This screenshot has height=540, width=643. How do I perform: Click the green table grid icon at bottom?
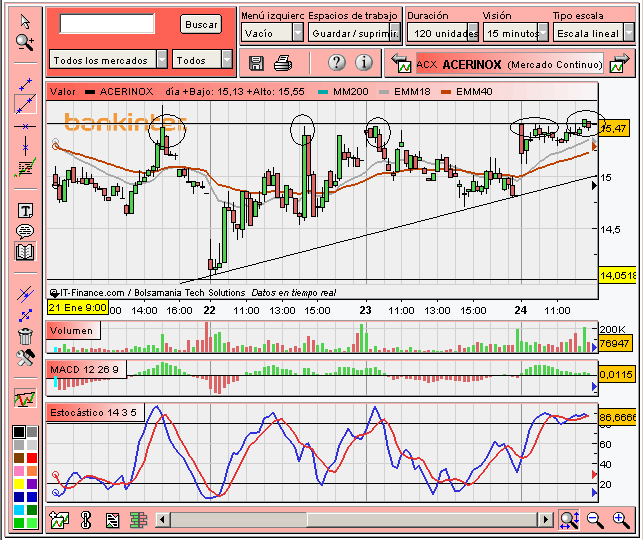139,520
